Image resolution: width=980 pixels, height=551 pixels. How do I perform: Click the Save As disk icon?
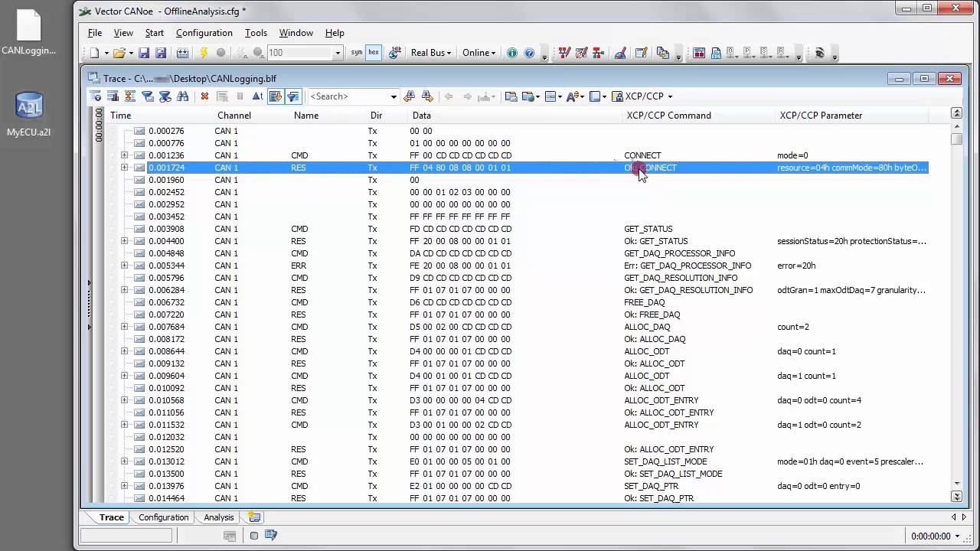(160, 53)
